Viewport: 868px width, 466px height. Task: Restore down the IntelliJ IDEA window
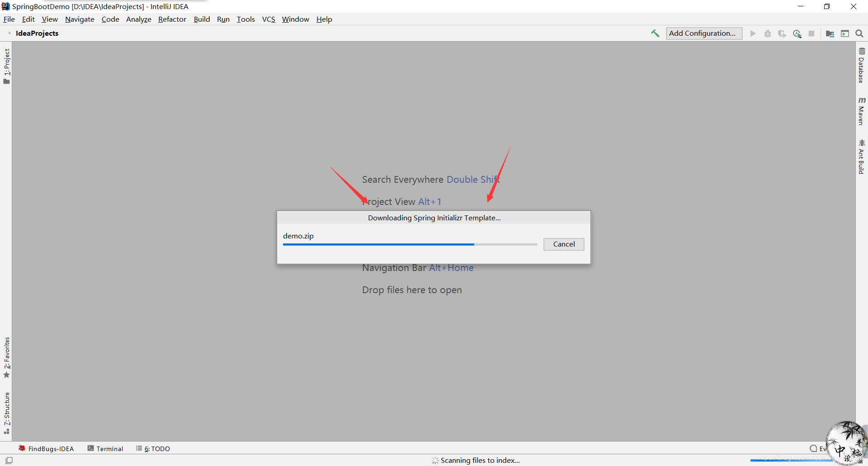pos(827,6)
